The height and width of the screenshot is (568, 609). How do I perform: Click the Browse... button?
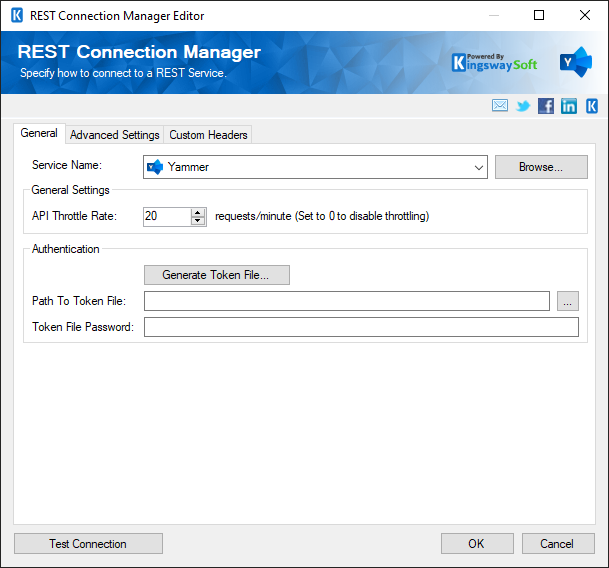click(541, 167)
